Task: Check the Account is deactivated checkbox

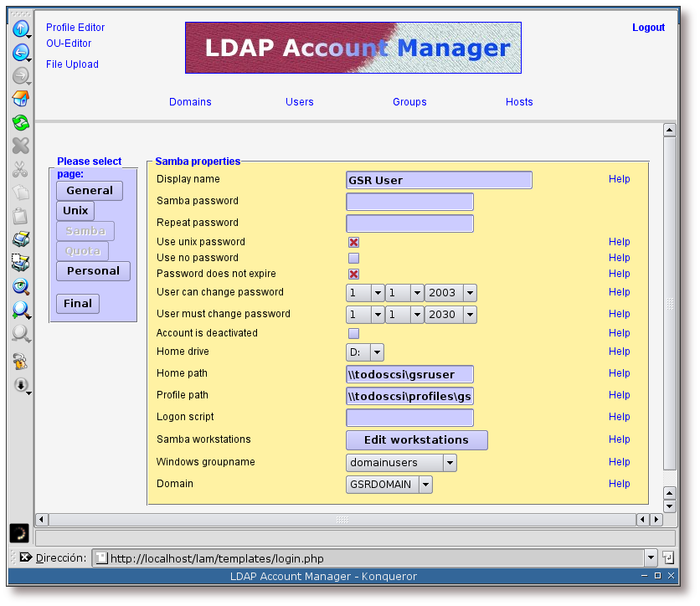Action: 354,333
